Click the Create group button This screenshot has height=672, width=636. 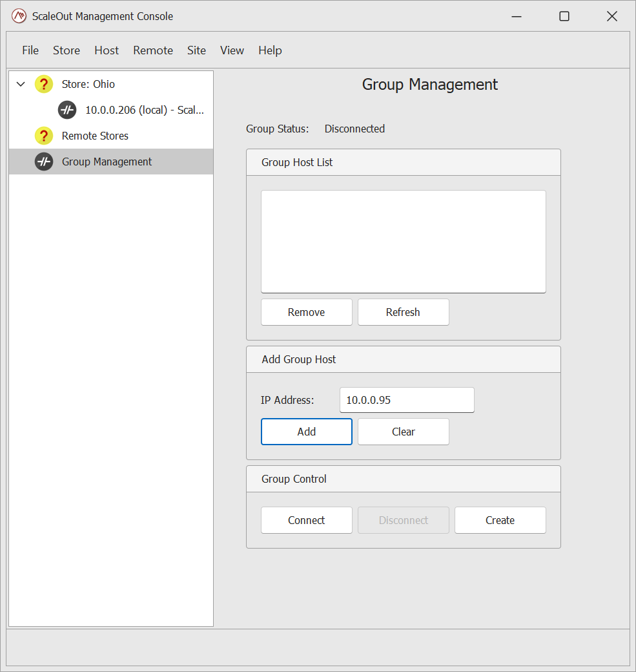pyautogui.click(x=500, y=520)
